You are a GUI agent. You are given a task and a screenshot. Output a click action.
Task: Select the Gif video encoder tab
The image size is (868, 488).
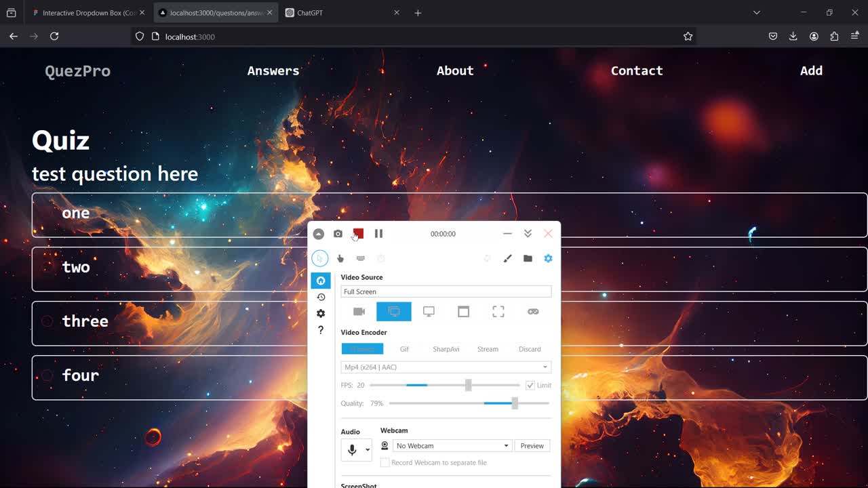coord(404,349)
